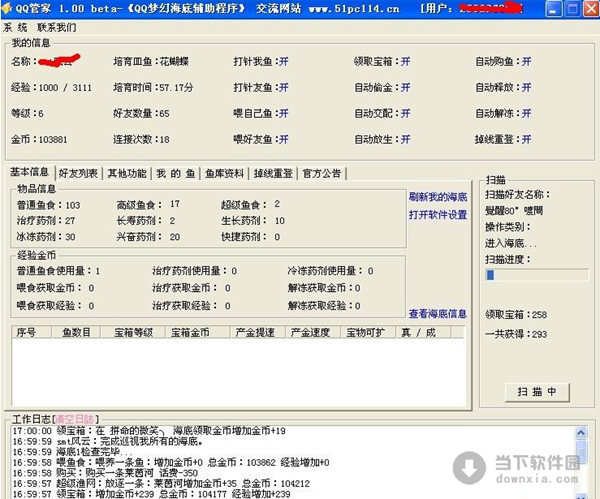Screen dimensions: 600x499
Task: Click 培育皿鱼:花蝴蝶 text
Action: tap(151, 62)
